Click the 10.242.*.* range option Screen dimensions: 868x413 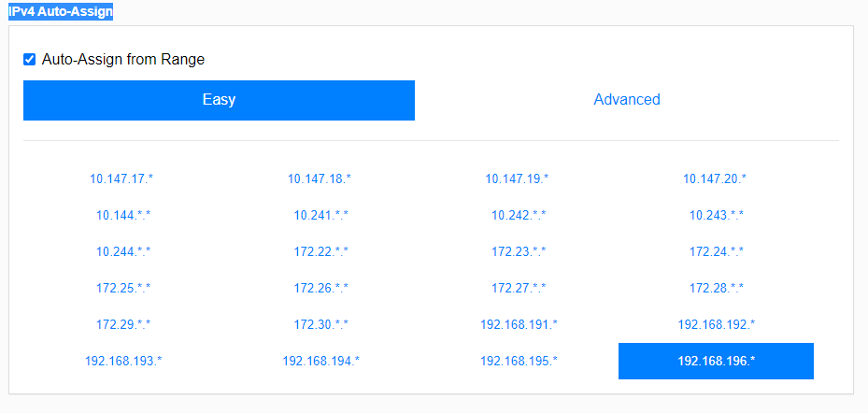pyautogui.click(x=519, y=215)
